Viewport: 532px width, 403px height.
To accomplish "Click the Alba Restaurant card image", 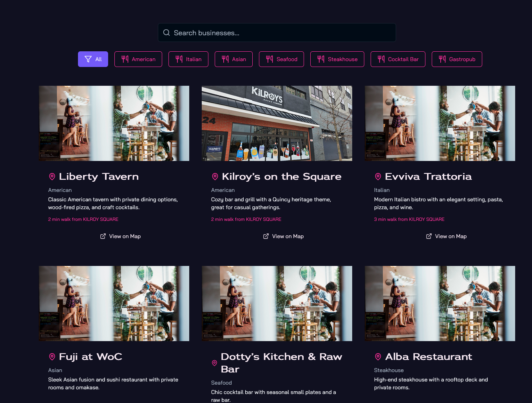I will click(x=440, y=304).
